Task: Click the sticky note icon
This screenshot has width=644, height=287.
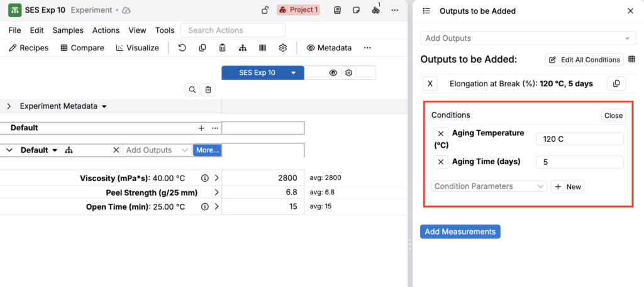Action: [357, 10]
